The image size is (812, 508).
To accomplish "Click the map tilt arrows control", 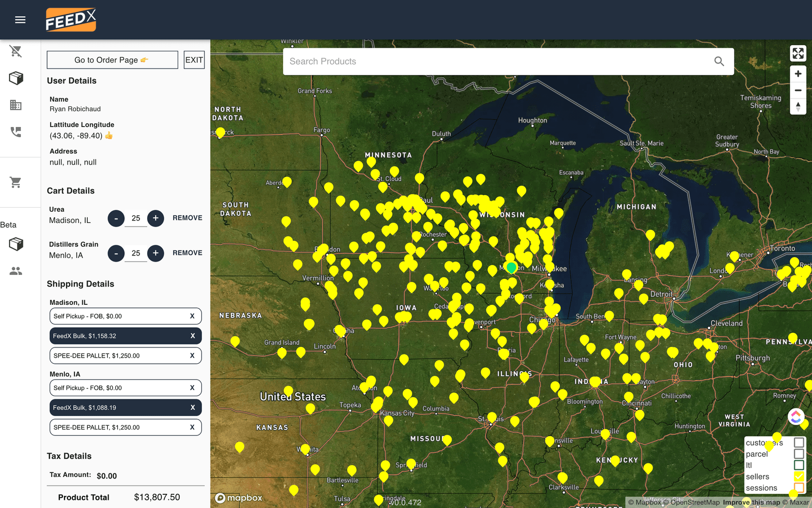I will (798, 107).
